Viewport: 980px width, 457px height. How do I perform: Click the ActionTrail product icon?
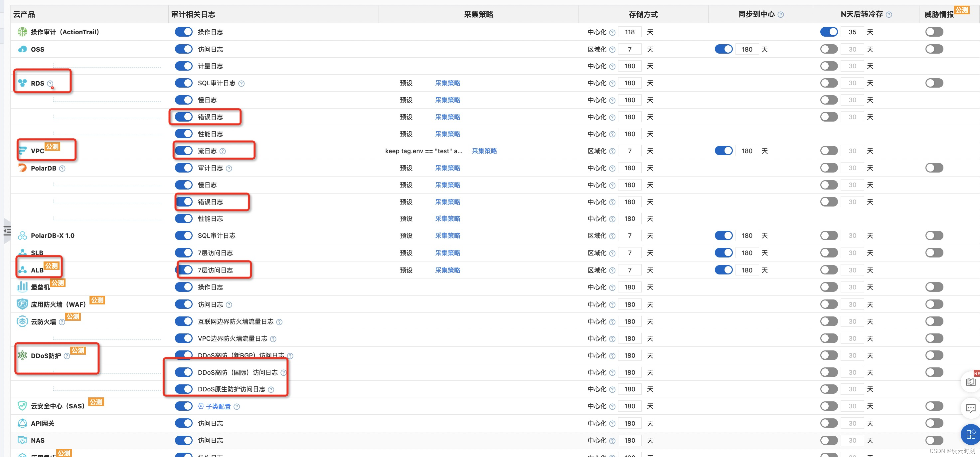22,32
